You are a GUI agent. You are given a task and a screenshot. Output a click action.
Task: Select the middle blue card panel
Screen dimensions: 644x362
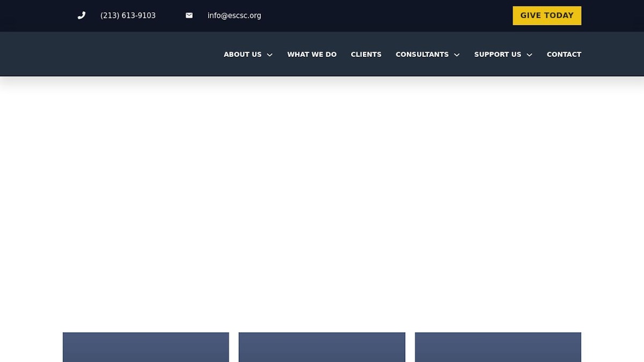[321, 347]
